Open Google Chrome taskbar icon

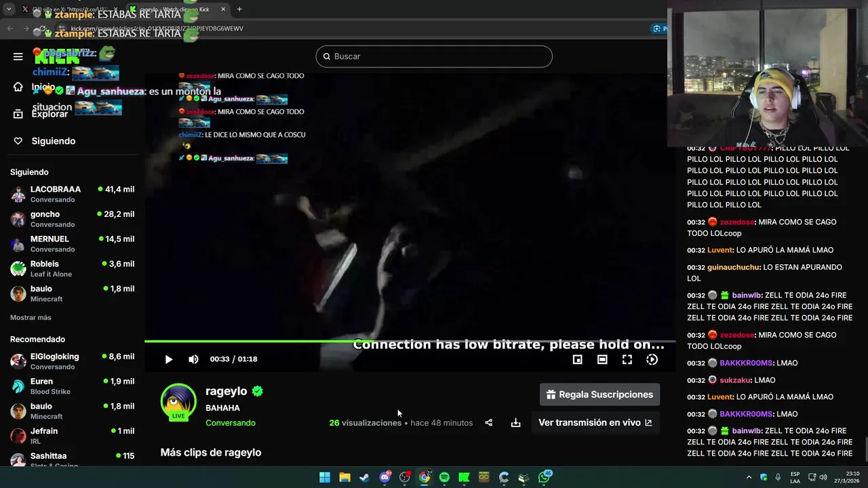click(425, 477)
